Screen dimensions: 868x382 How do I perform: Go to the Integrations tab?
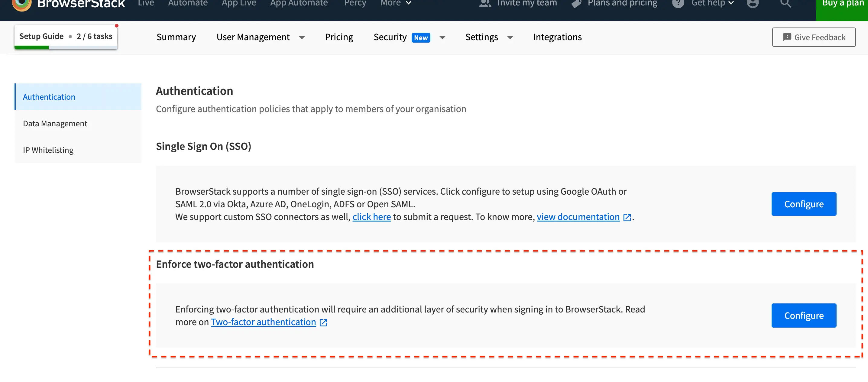557,37
